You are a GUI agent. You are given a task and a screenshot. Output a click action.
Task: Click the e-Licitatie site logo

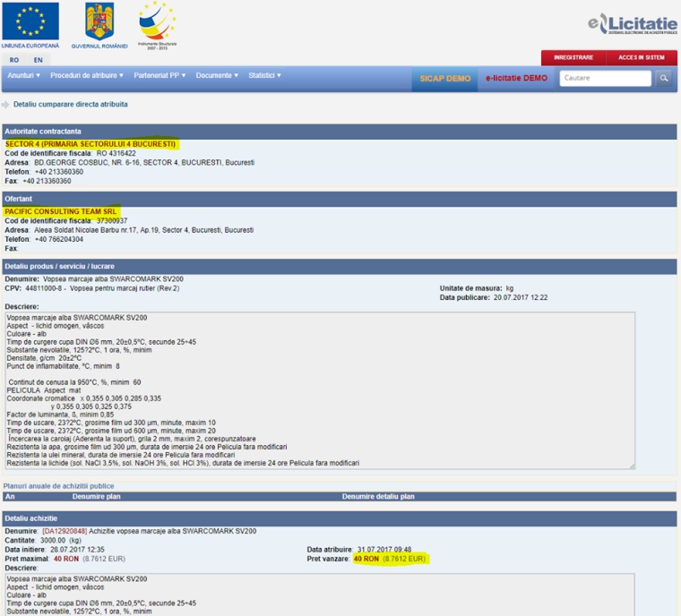click(633, 23)
